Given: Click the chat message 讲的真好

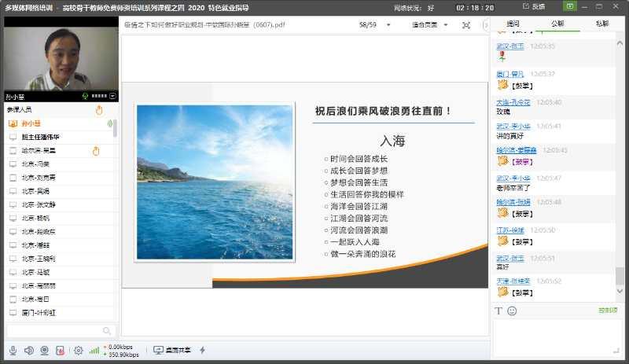Looking at the screenshot, I should point(509,136).
